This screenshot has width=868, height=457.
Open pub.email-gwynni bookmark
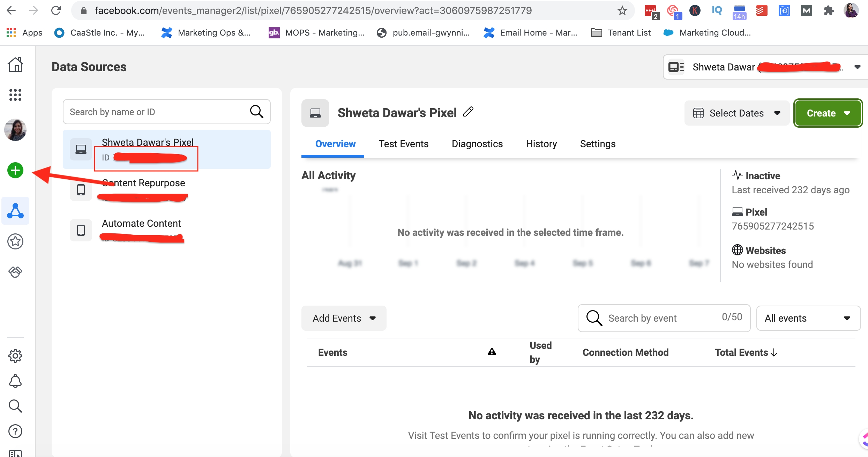click(x=423, y=33)
